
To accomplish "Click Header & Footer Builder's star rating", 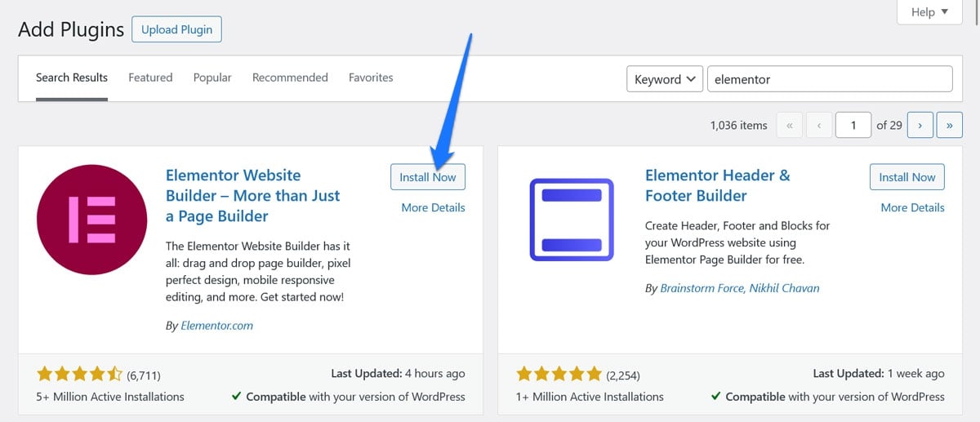I will 559,375.
